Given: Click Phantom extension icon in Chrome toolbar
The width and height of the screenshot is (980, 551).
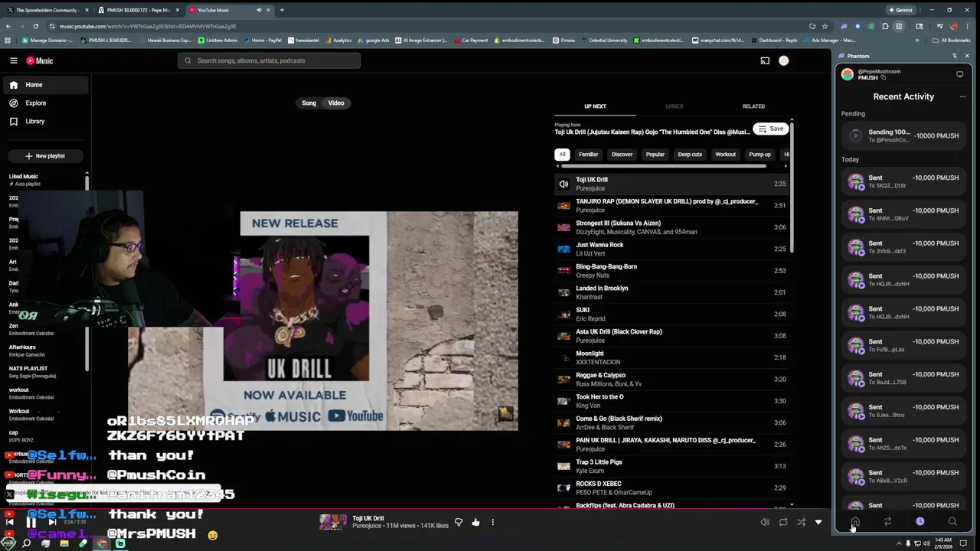Looking at the screenshot, I should pos(844,26).
